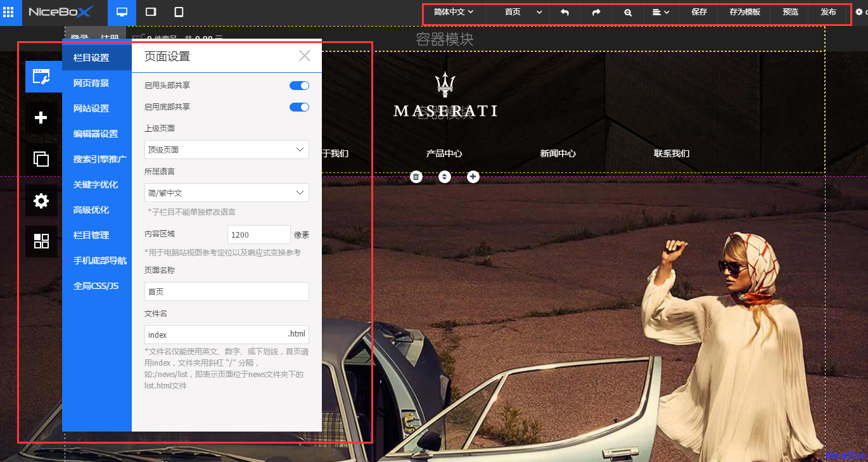Select 搜索引擎推广 in settings menu

click(x=99, y=159)
